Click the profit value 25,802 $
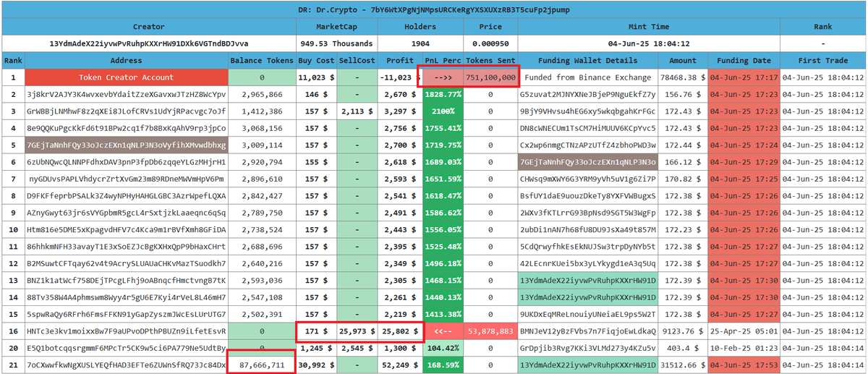Viewport: 868px width, 374px height. (400, 331)
